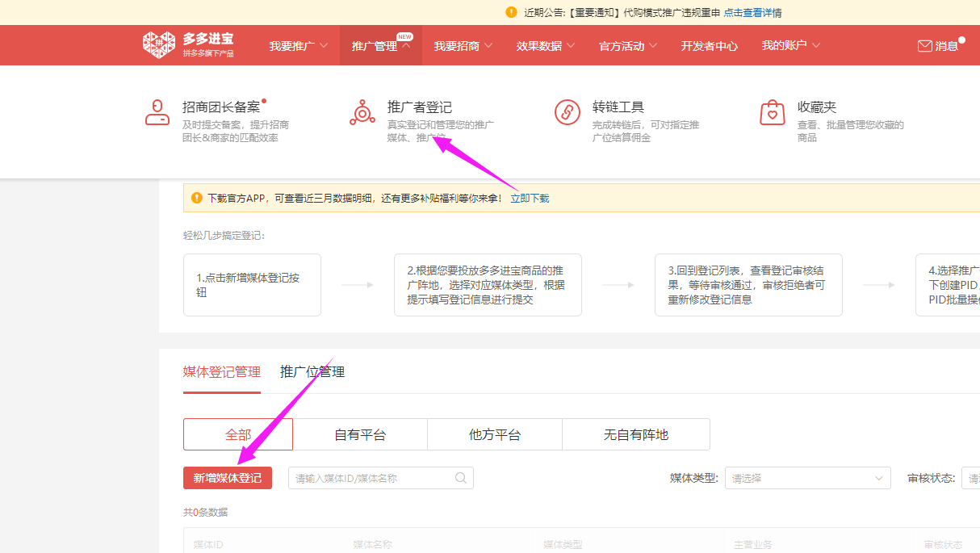Click the 消息 label in the header
The width and height of the screenshot is (980, 553).
(947, 46)
